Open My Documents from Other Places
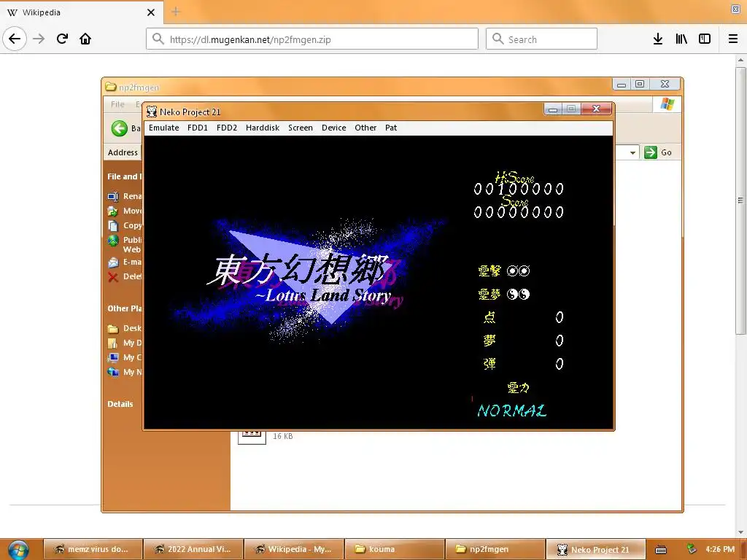The width and height of the screenshot is (747, 560). coord(113,343)
